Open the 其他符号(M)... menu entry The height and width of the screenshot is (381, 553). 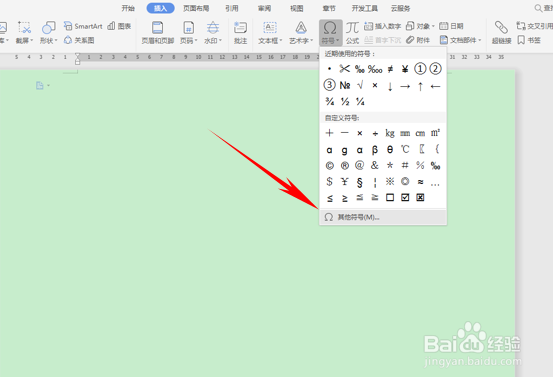383,217
